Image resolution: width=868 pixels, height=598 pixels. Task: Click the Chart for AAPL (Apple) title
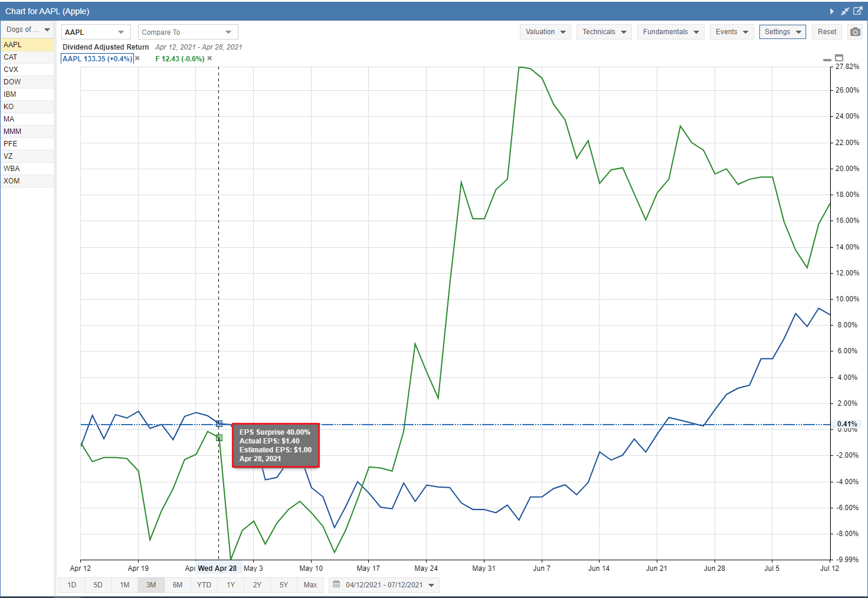tap(47, 11)
